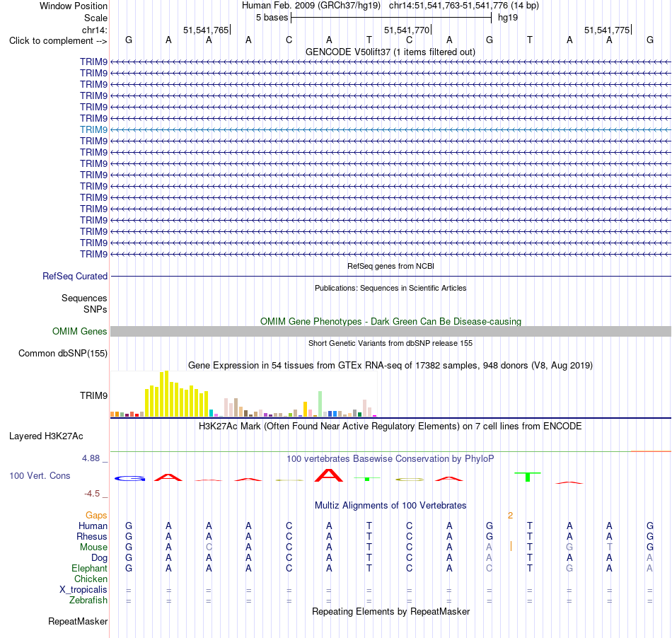Select the Elephant alignment row label
Viewport: 672px width, 638px height.
click(x=89, y=568)
